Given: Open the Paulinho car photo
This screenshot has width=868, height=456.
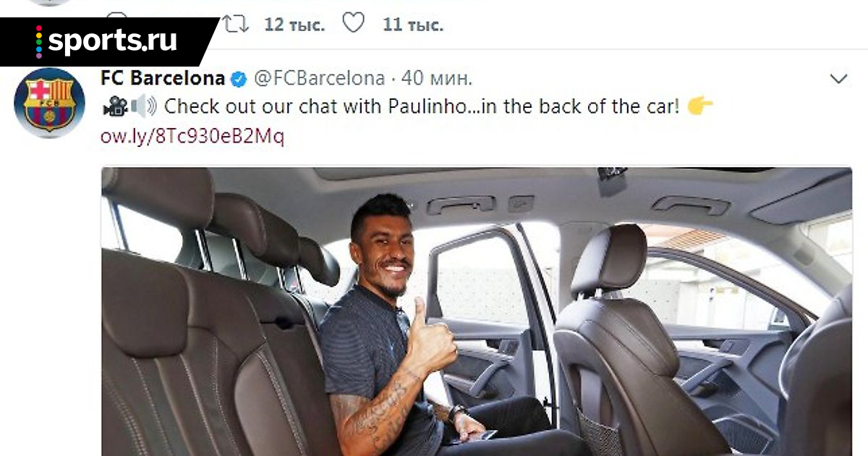Looking at the screenshot, I should (476, 312).
